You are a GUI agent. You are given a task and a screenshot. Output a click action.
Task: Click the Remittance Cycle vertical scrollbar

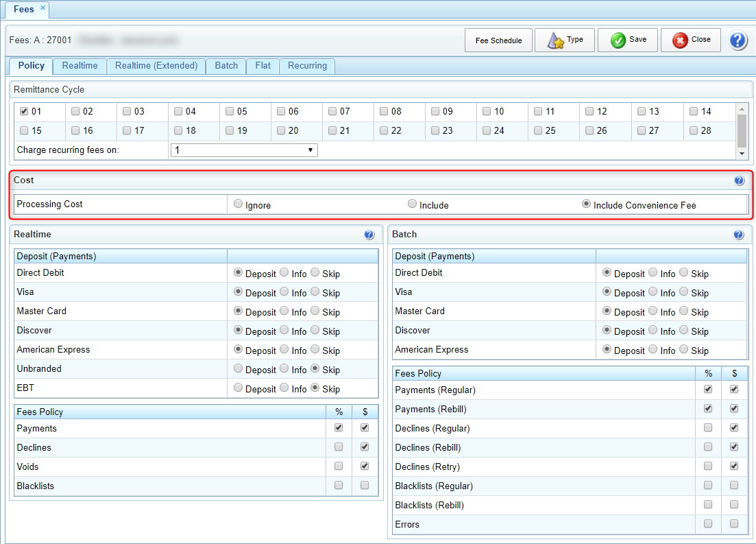742,130
